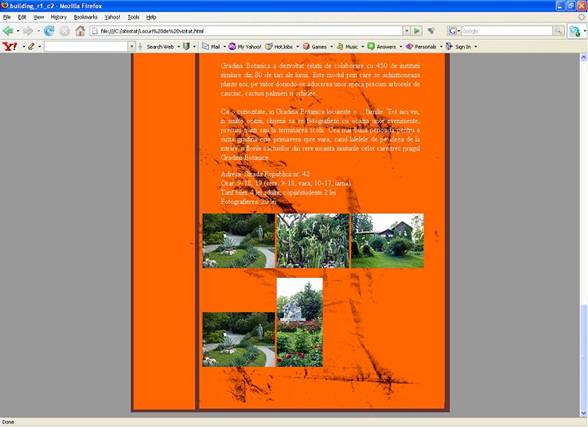
Task: Click the Google search magnifier button
Action: [558, 31]
